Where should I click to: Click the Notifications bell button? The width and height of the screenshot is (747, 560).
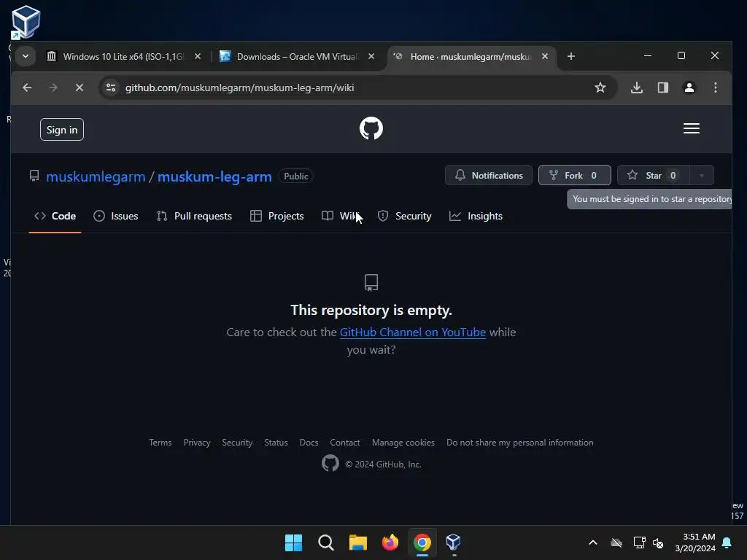click(488, 175)
